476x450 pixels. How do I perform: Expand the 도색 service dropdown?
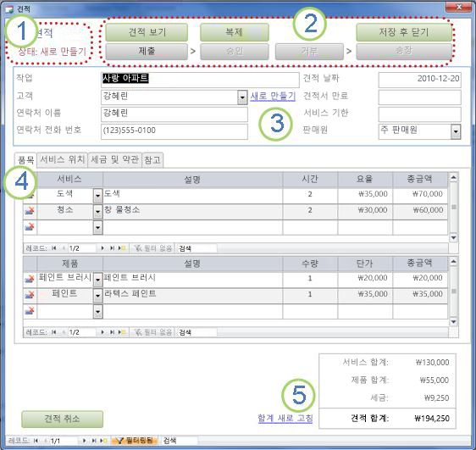click(x=97, y=196)
